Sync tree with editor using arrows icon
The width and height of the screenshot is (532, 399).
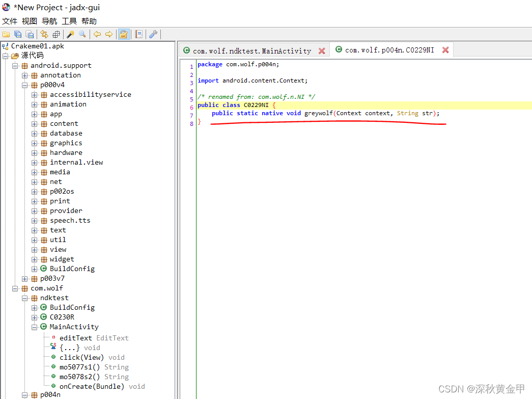(x=44, y=34)
